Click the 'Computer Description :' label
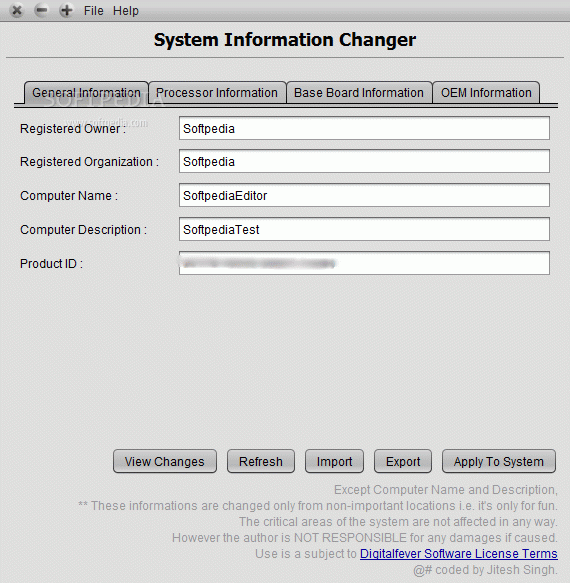This screenshot has width=570, height=583. coord(83,230)
